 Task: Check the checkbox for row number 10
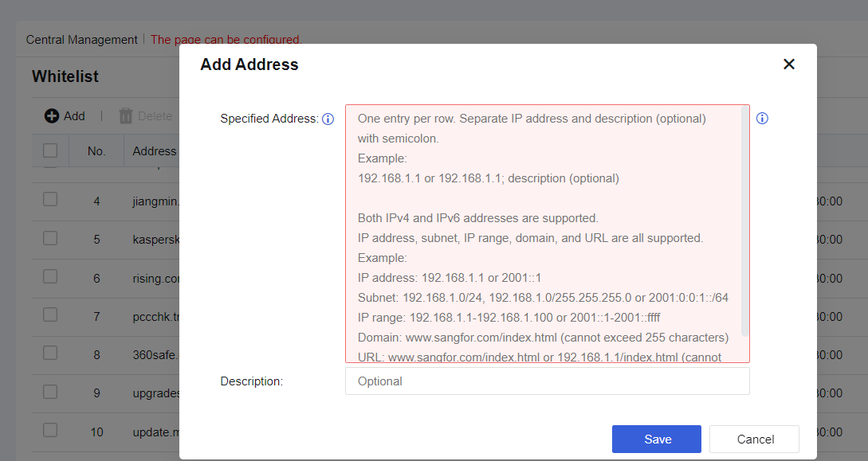coord(50,429)
